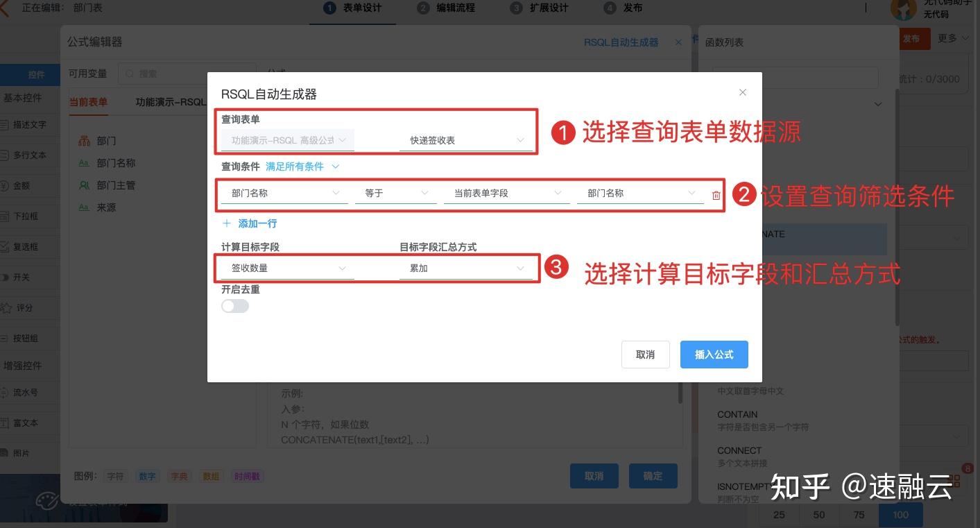Select the 图片 control icon
This screenshot has width=980, height=528.
tap(23, 452)
